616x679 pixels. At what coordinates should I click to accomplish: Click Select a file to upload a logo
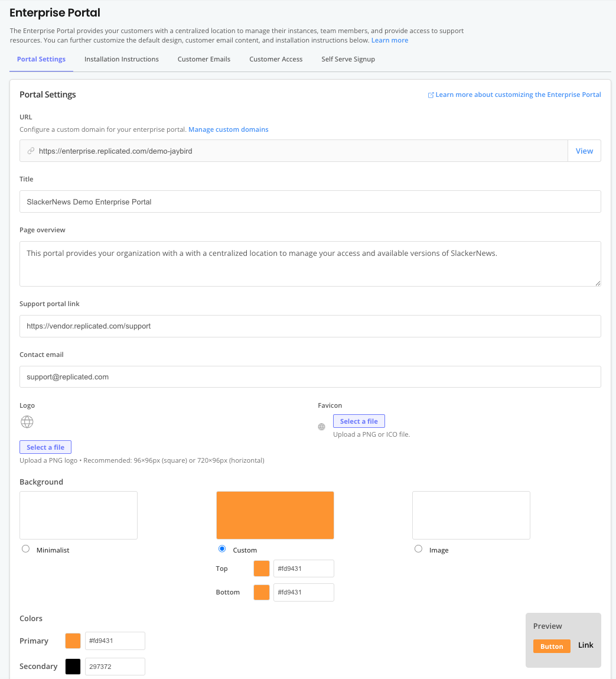[45, 447]
